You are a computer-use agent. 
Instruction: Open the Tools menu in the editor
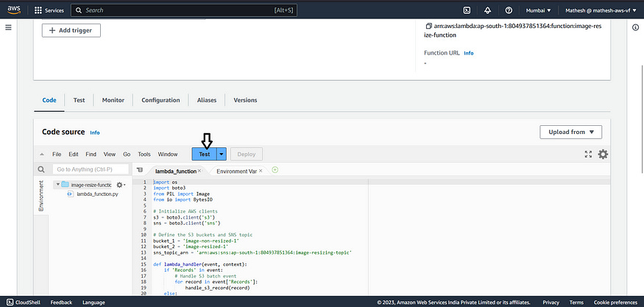(x=144, y=154)
